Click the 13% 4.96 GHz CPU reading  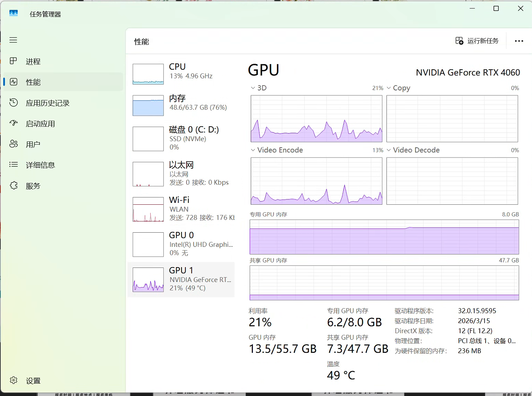tap(191, 76)
